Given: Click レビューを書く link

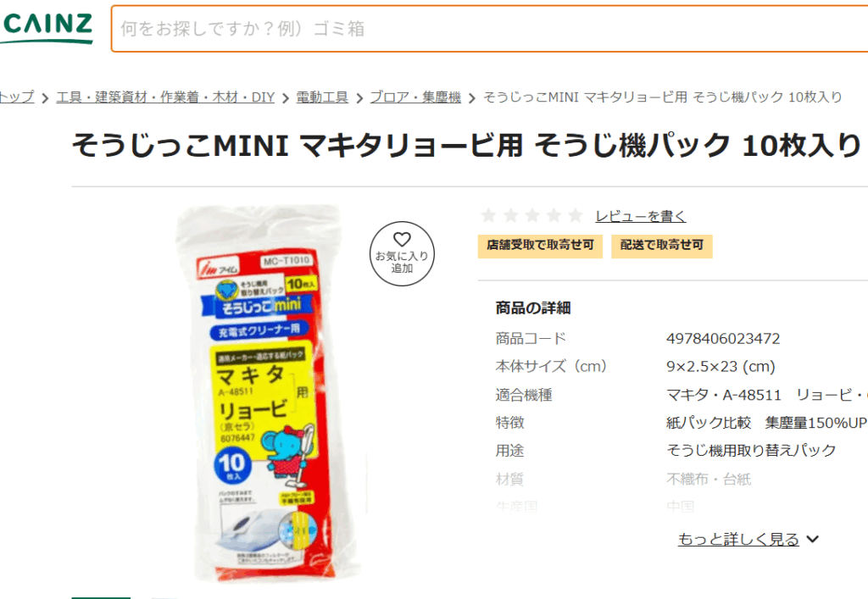Looking at the screenshot, I should [x=641, y=216].
